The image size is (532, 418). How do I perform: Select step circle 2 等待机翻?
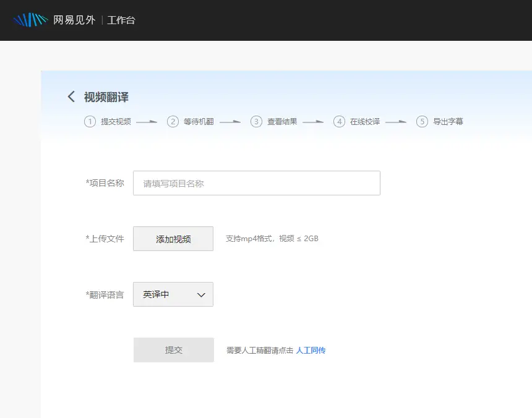(173, 121)
